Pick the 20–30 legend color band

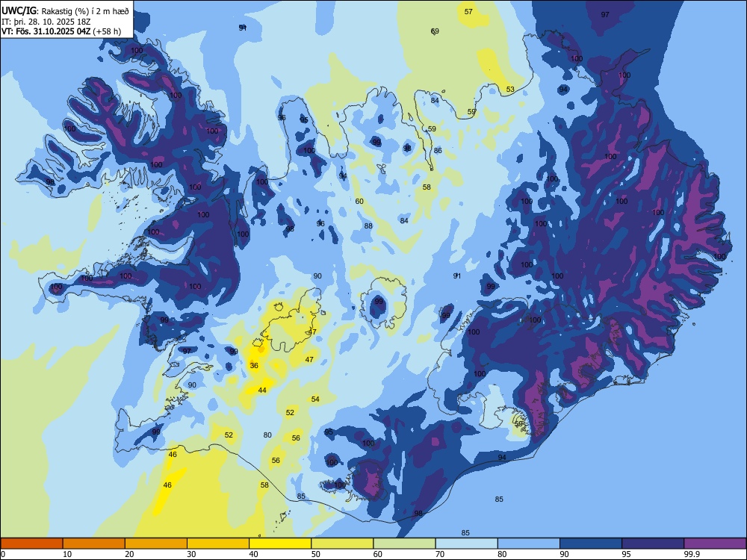(156, 544)
